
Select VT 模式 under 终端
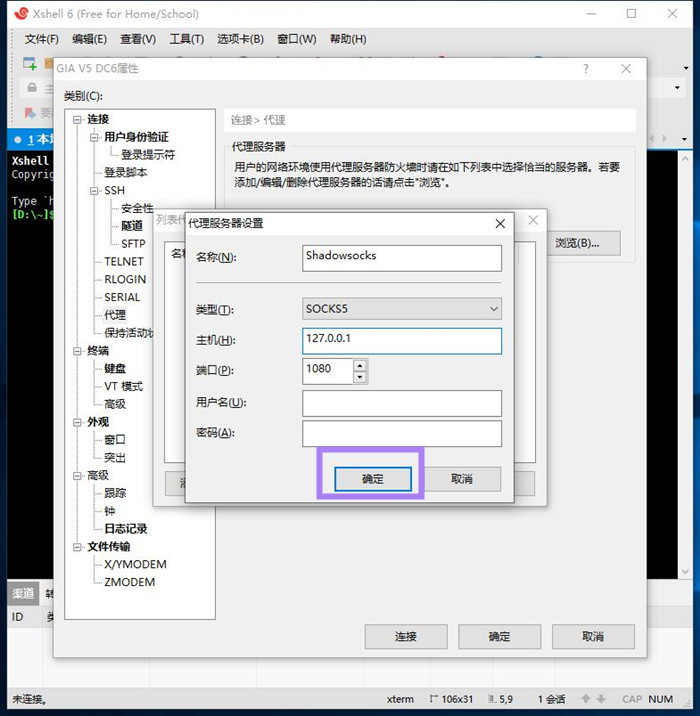(123, 386)
